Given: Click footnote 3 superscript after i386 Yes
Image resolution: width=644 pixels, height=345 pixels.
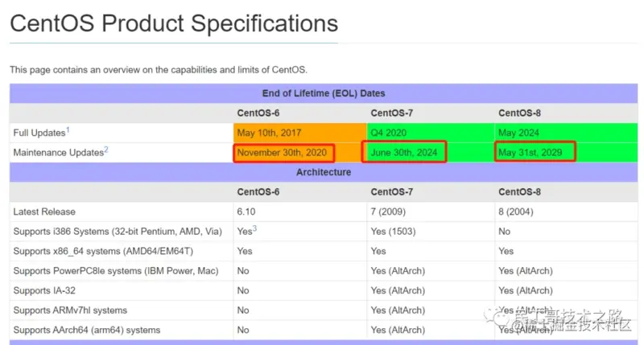Looking at the screenshot, I should pyautogui.click(x=254, y=228).
